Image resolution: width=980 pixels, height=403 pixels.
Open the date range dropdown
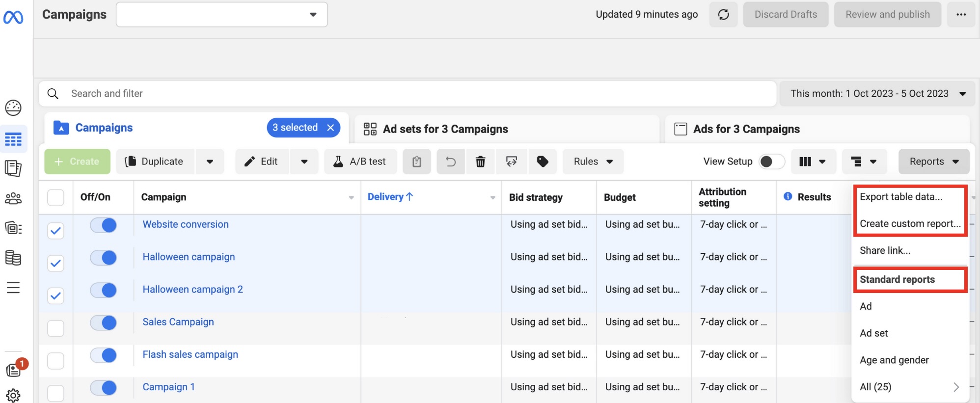point(877,93)
